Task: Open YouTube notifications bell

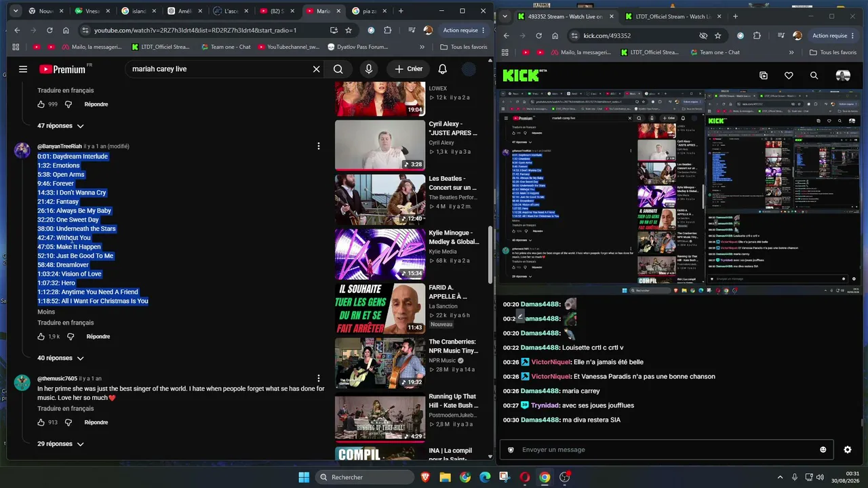Action: (x=442, y=69)
